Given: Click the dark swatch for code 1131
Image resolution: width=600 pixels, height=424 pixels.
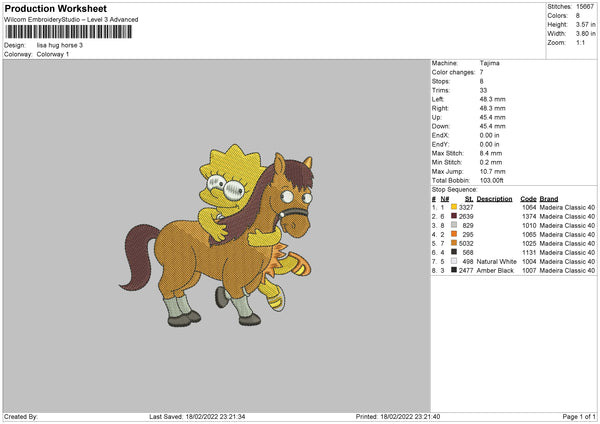Looking at the screenshot, I should 454,252.
